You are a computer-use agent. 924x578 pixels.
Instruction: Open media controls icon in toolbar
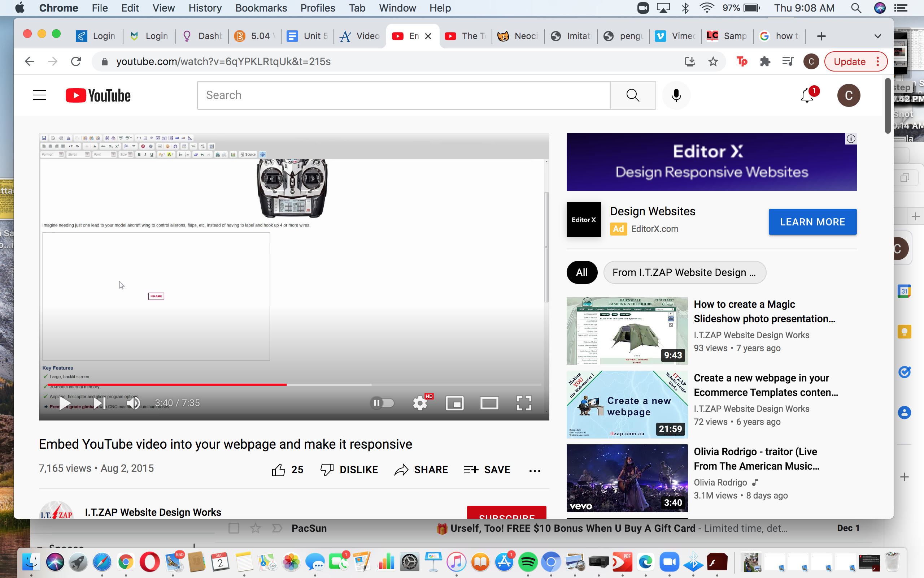coord(788,61)
